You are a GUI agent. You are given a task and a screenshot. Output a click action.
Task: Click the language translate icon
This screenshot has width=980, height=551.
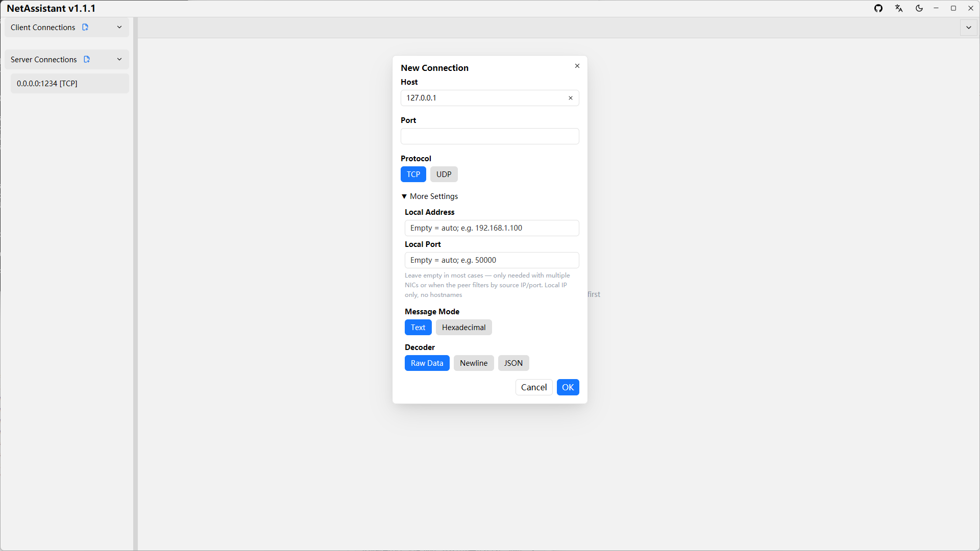click(x=899, y=8)
